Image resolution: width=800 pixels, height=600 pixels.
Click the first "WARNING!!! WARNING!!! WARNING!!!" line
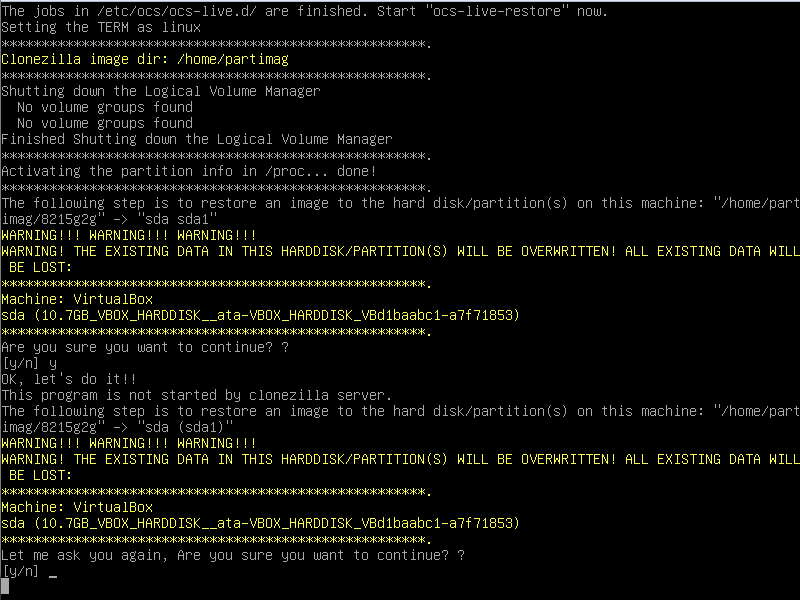[128, 235]
